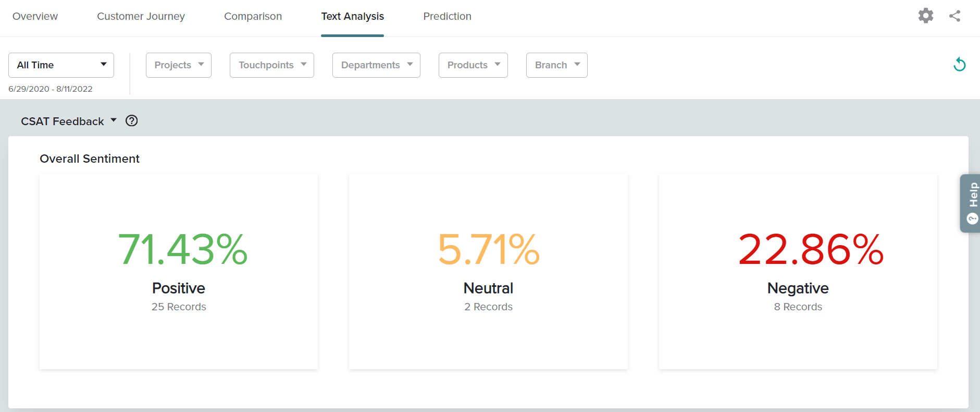This screenshot has height=412, width=980.
Task: Switch to the Overview tab
Action: point(35,16)
